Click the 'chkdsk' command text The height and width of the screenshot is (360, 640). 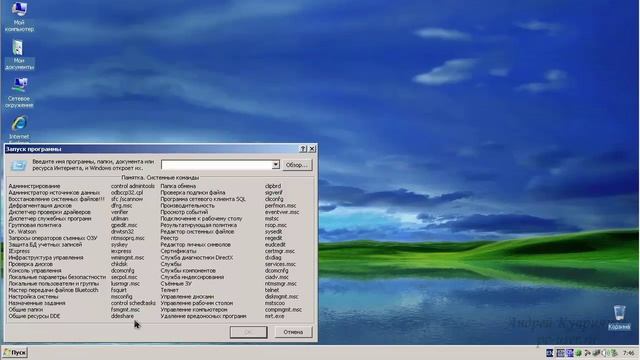119,264
